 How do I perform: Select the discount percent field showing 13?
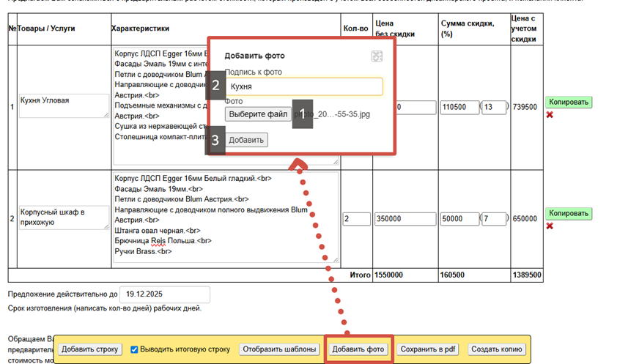pyautogui.click(x=495, y=108)
